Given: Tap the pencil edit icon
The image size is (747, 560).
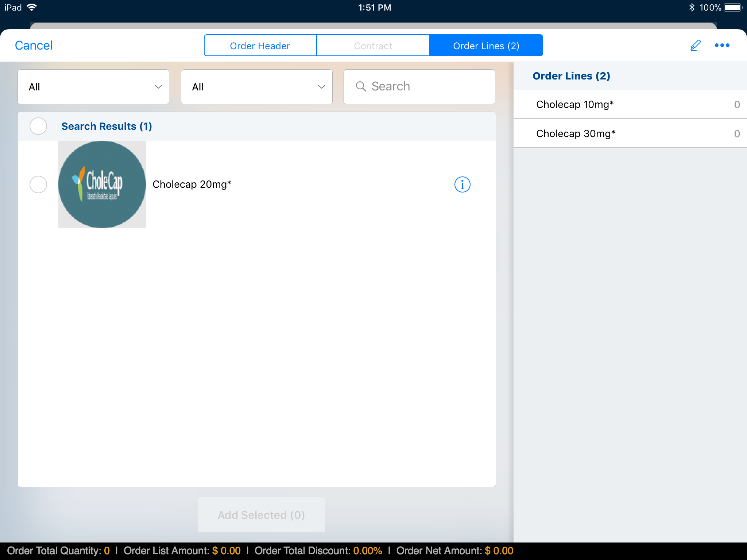Looking at the screenshot, I should 695,46.
